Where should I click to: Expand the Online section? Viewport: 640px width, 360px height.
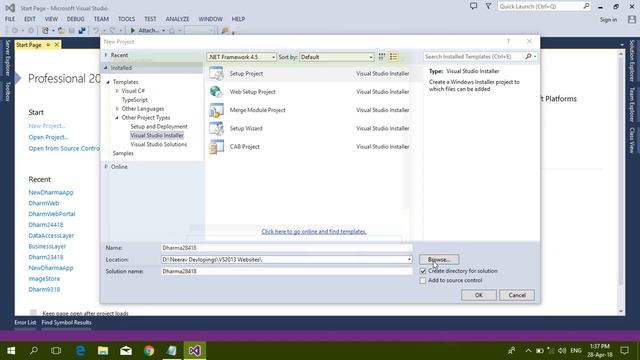point(106,167)
